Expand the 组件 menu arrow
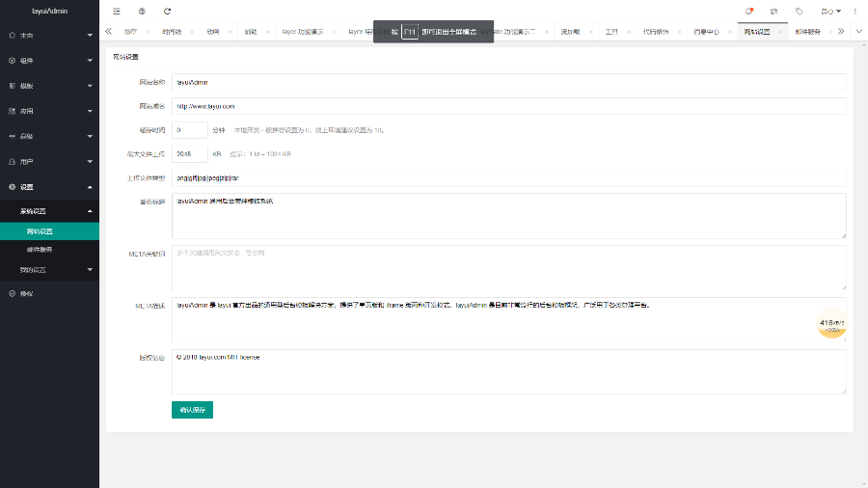 coord(90,61)
